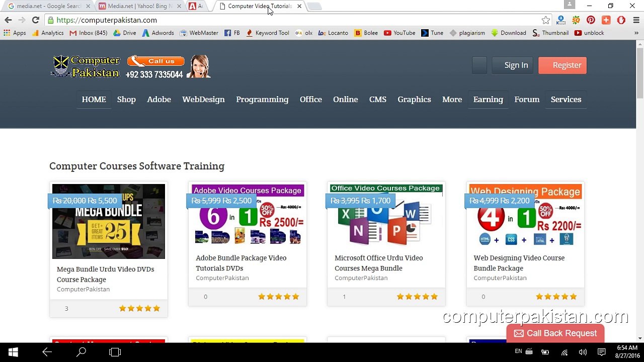Open Mega Bundle Urdu Video DVDs link
The height and width of the screenshot is (362, 644).
tap(106, 274)
